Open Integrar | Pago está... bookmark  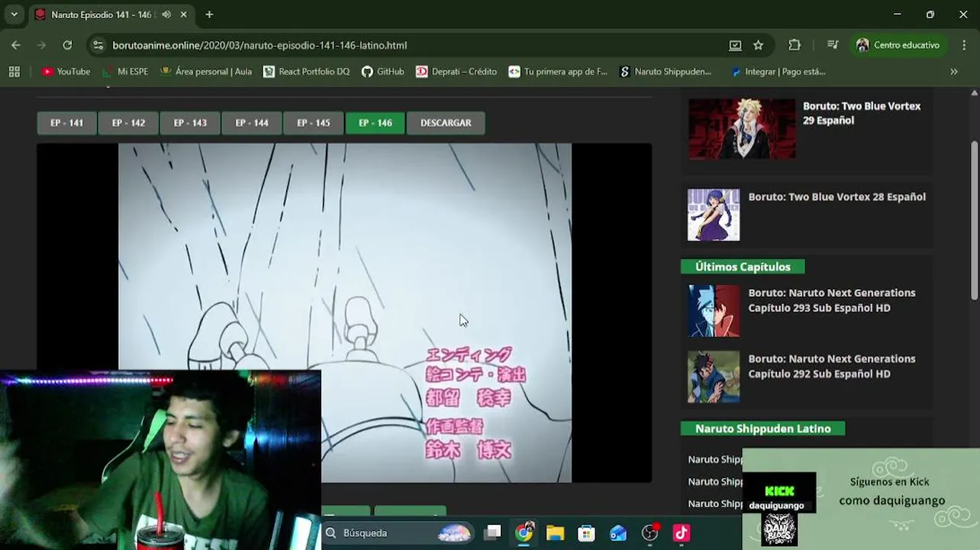pos(778,71)
